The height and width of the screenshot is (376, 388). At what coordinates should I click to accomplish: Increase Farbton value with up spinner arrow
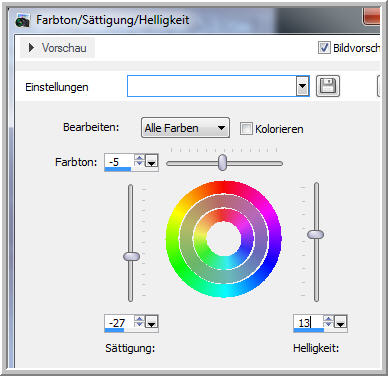coord(139,158)
